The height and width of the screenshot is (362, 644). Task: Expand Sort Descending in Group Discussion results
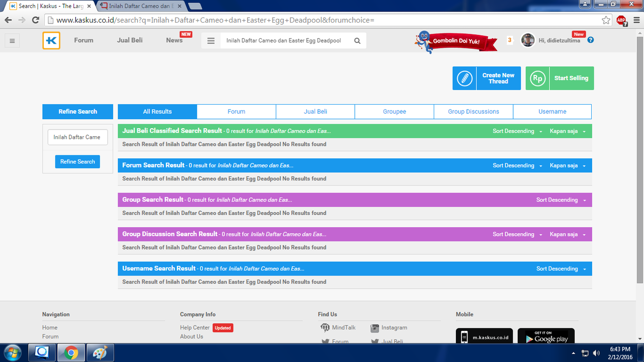[517, 234]
